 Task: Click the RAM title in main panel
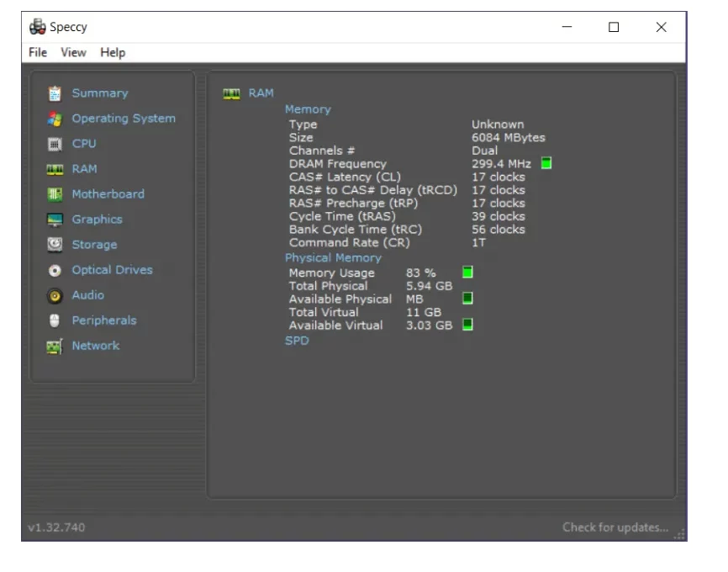261,93
